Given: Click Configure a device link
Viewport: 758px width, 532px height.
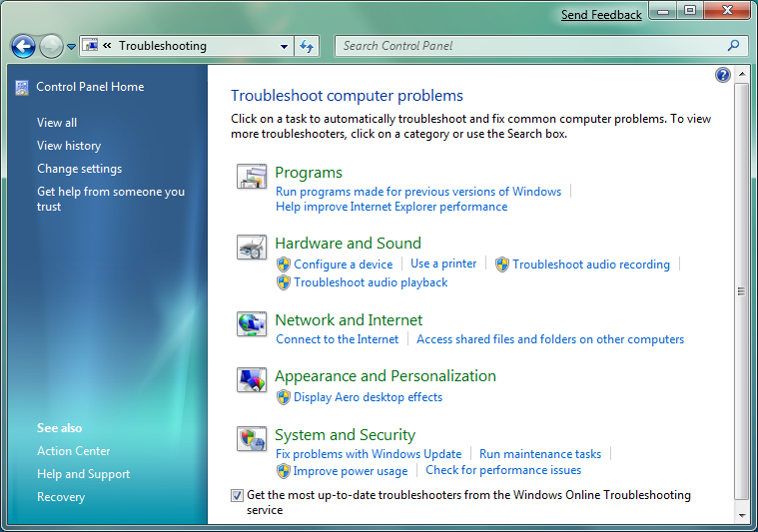Looking at the screenshot, I should (x=344, y=265).
